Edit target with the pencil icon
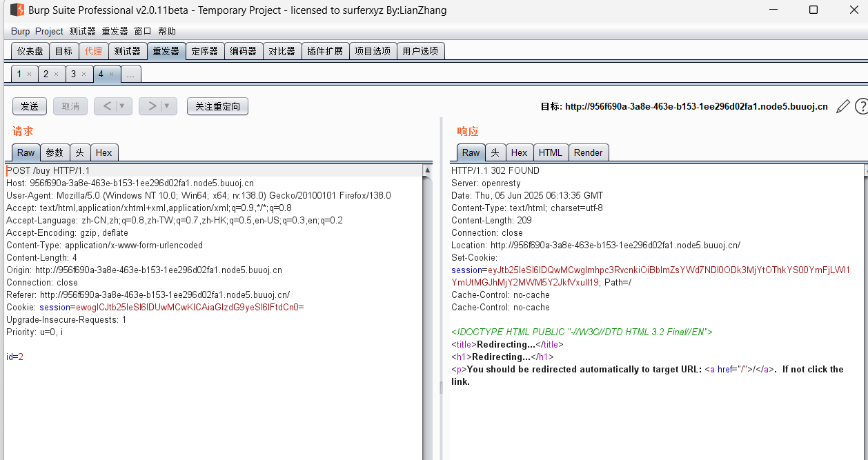Image resolution: width=868 pixels, height=460 pixels. click(842, 106)
